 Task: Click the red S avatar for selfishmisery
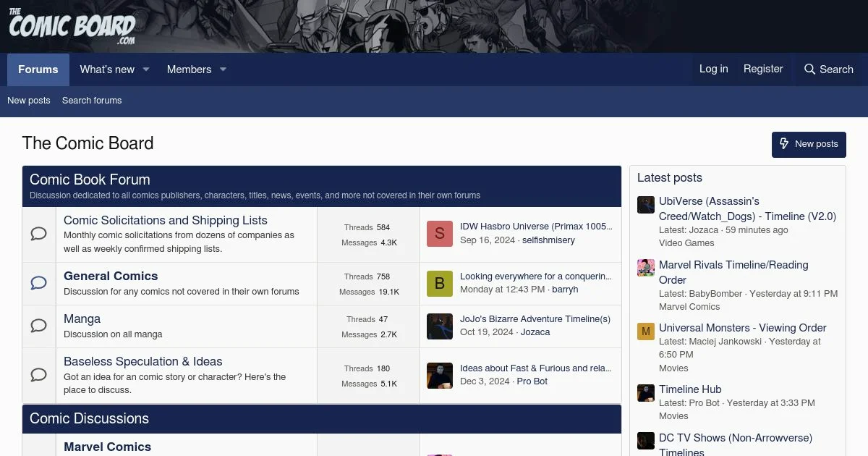pyautogui.click(x=440, y=234)
